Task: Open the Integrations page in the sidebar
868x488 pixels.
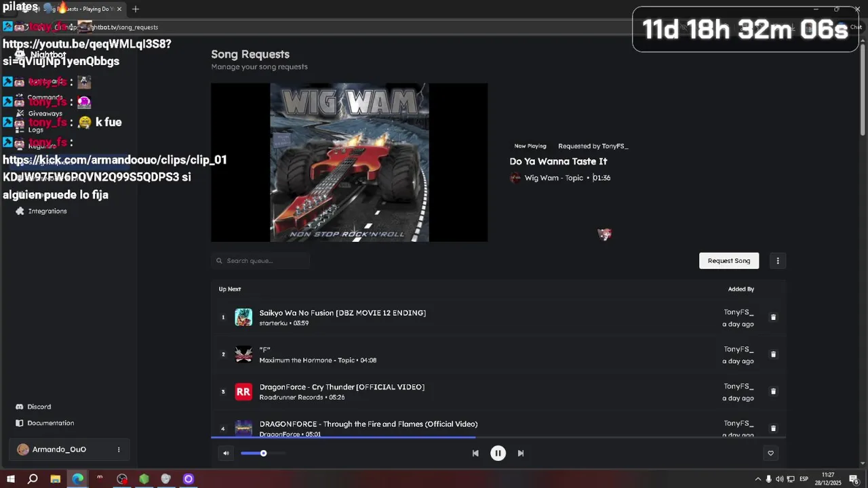Action: (x=47, y=211)
